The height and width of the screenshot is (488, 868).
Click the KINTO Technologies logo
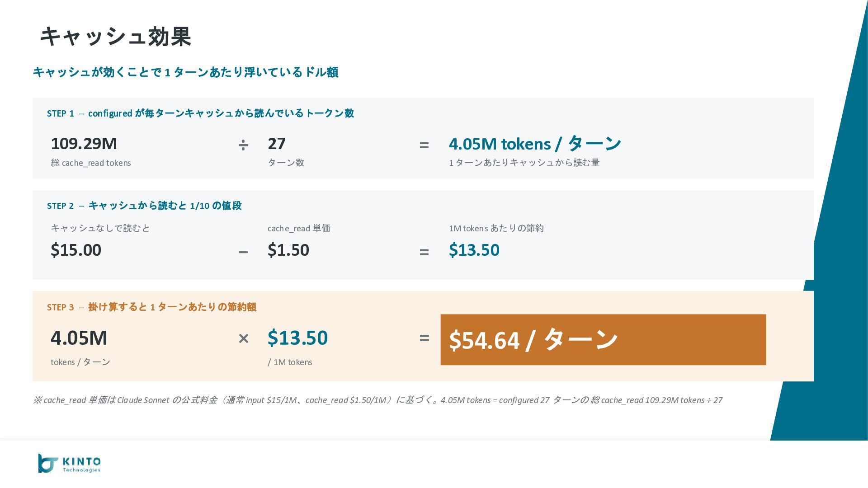coord(69,464)
